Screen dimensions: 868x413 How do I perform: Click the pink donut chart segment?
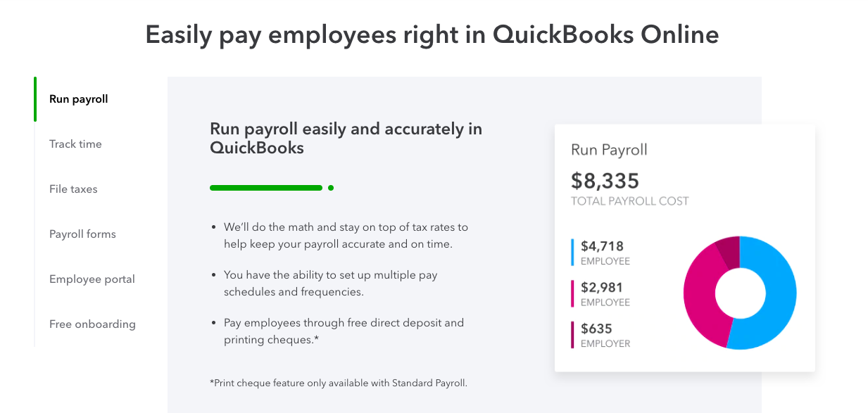click(x=700, y=296)
